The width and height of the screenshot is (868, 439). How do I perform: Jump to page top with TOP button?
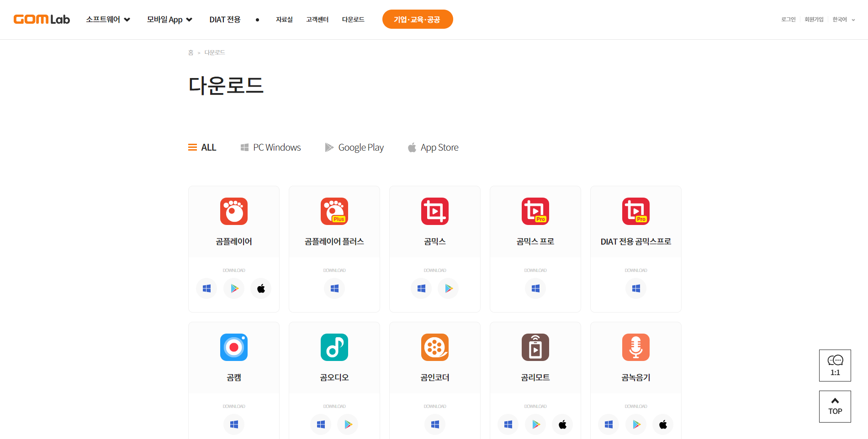point(835,407)
